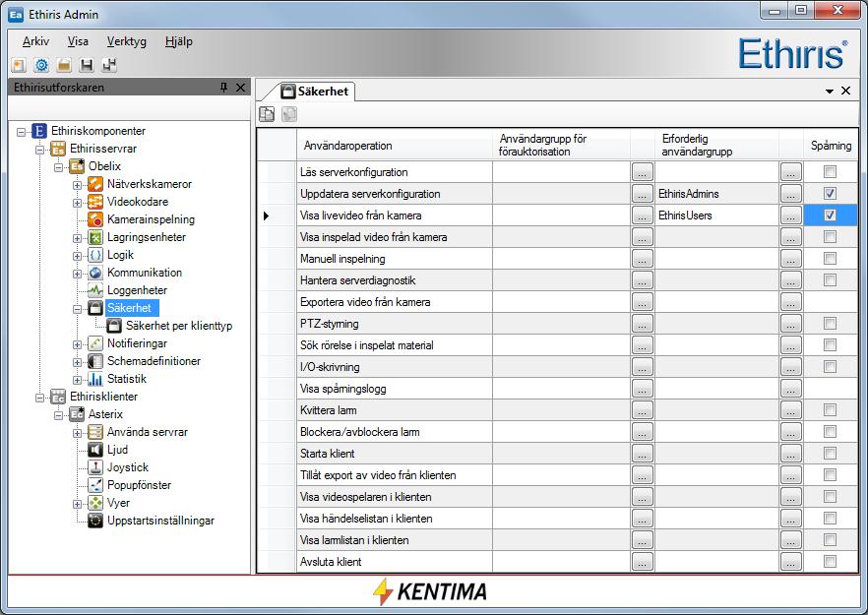868x615 pixels.
Task: Click the Nätverkskameror camera icon
Action: tap(95, 184)
